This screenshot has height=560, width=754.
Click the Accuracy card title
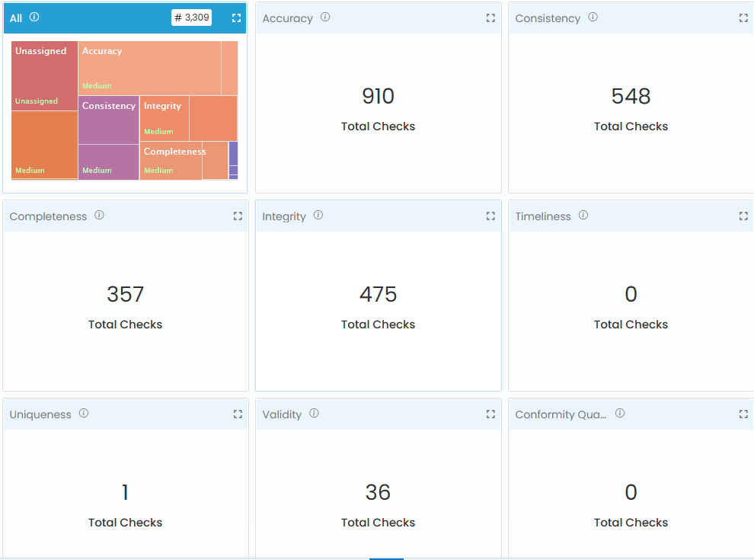click(x=288, y=18)
